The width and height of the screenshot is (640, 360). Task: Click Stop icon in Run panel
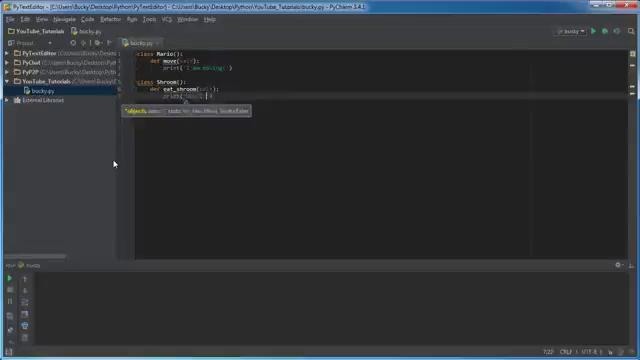point(10,290)
